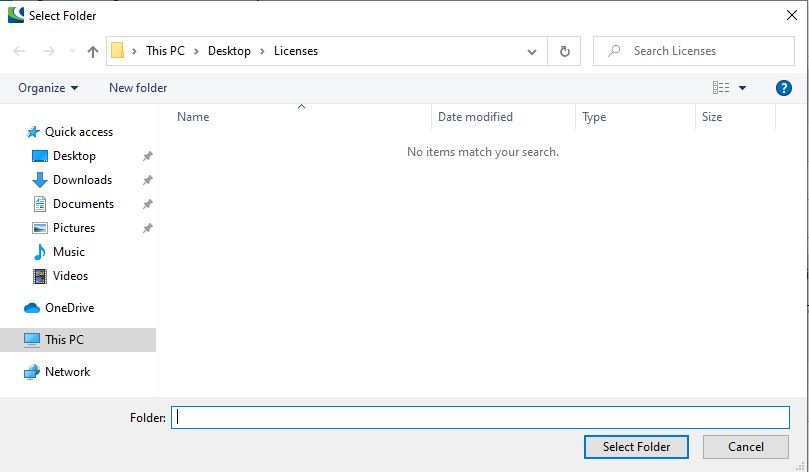Select Music in Quick access
The width and height of the screenshot is (809, 472).
click(68, 252)
